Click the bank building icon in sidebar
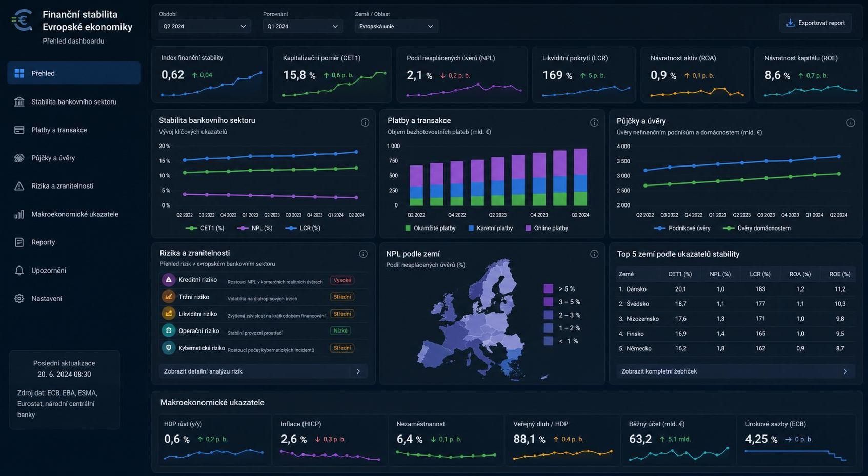 point(19,101)
